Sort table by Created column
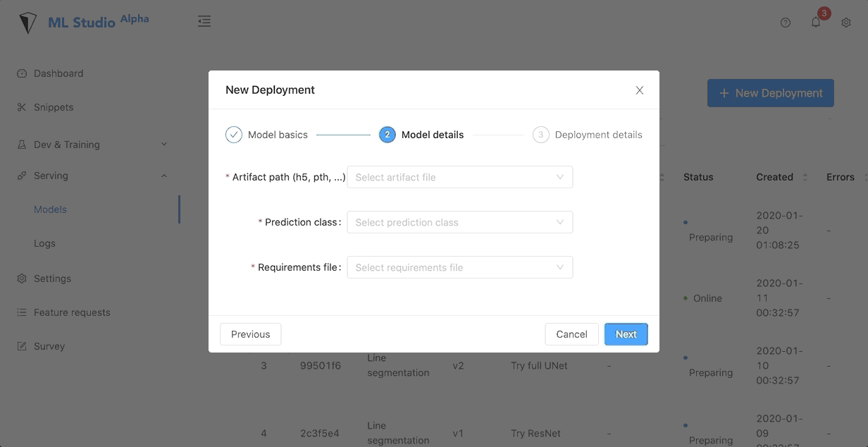This screenshot has width=868, height=447. (805, 177)
